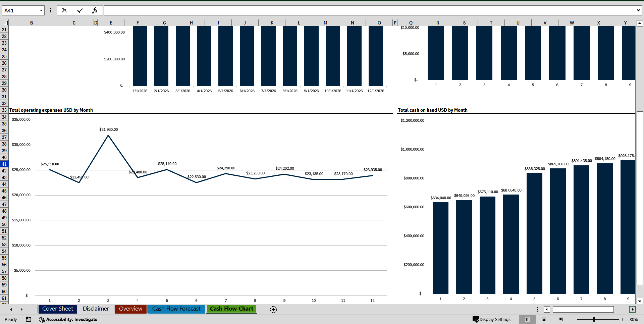The height and width of the screenshot is (324, 644).
Task: Click the Enter checkmark on formula bar
Action: [80, 10]
